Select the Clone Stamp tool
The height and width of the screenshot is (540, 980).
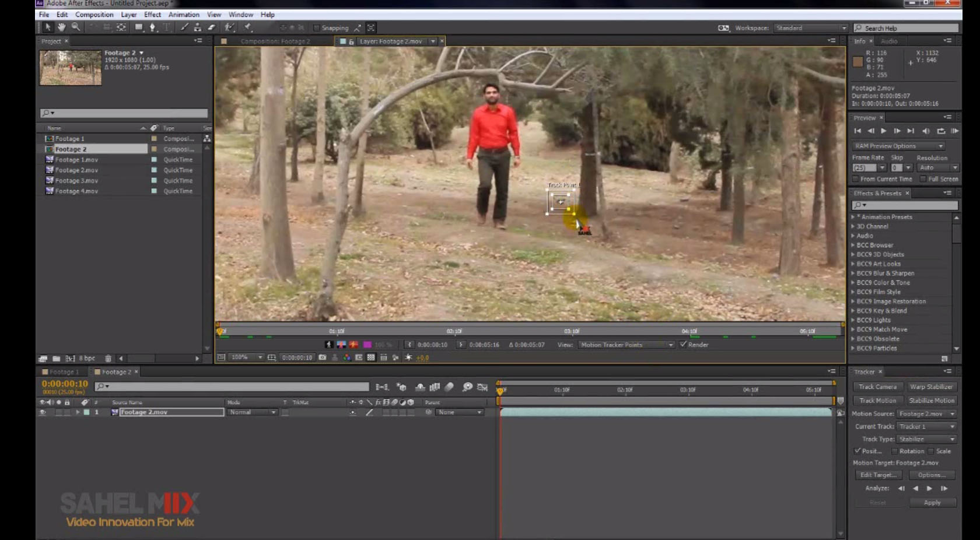(x=198, y=27)
